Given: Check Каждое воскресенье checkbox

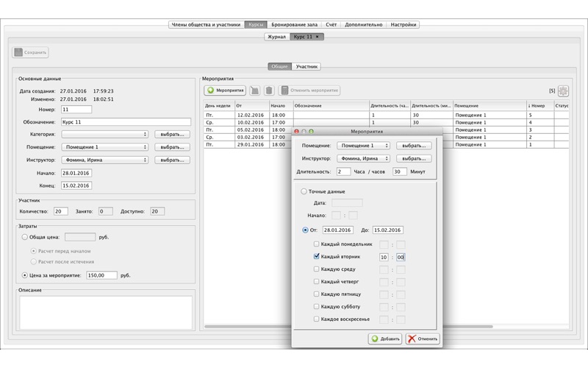Looking at the screenshot, I should click(316, 319).
